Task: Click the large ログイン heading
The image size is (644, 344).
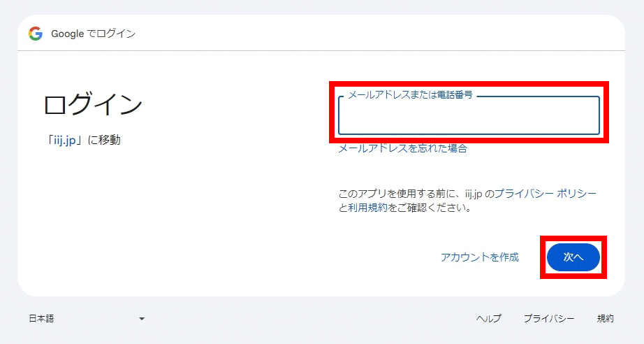Action: tap(93, 105)
